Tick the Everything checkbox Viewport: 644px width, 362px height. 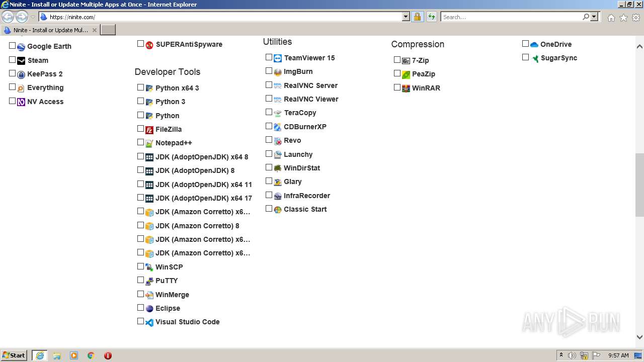coord(13,87)
